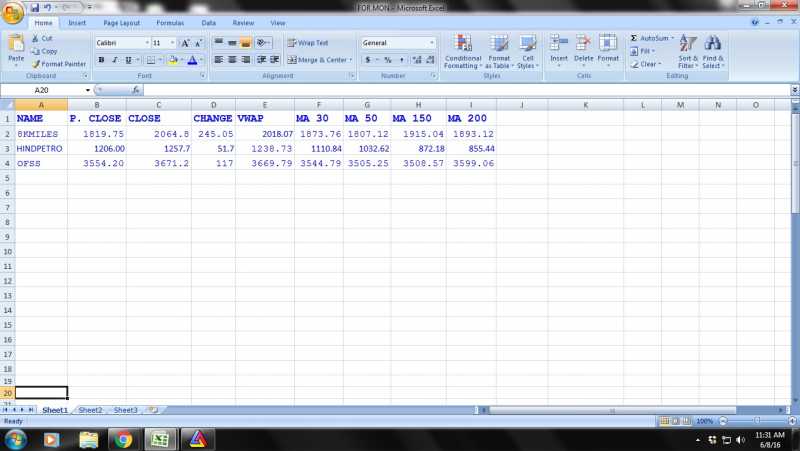Click the Office button orb

(13, 10)
